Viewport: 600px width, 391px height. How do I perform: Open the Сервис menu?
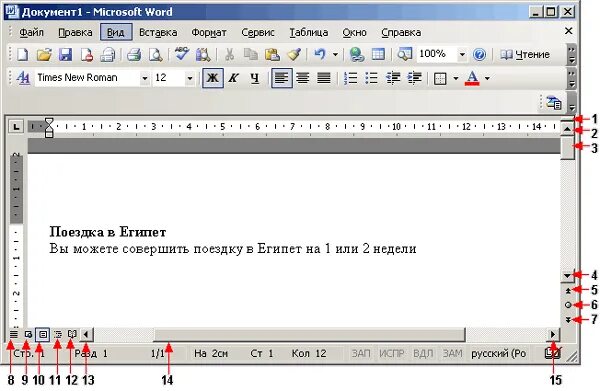(258, 32)
